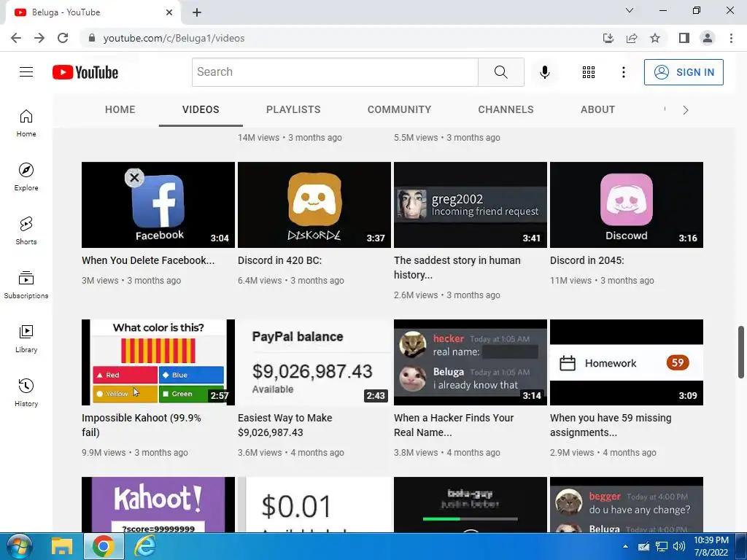Open 'Easiest Way to Make $9,026,987.43' title
The width and height of the screenshot is (747, 560).
285,425
